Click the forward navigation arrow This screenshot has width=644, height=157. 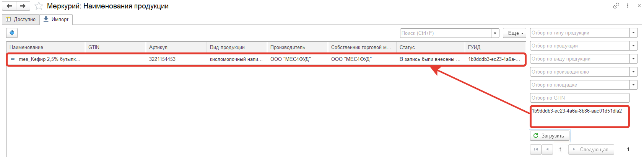(x=23, y=6)
